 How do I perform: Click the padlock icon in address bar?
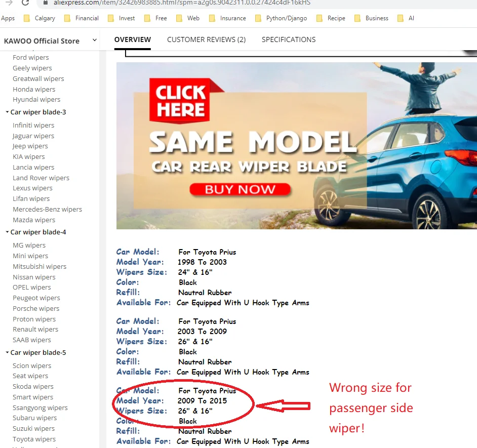46,3
